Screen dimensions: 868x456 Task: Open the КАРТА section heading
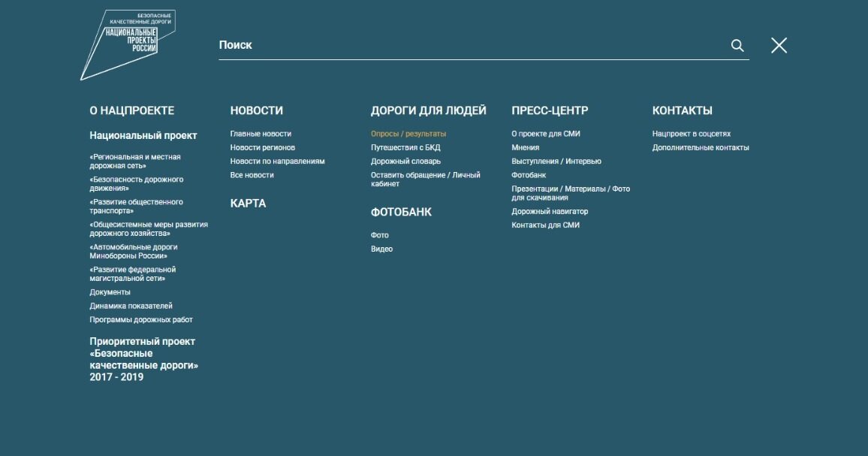(248, 204)
